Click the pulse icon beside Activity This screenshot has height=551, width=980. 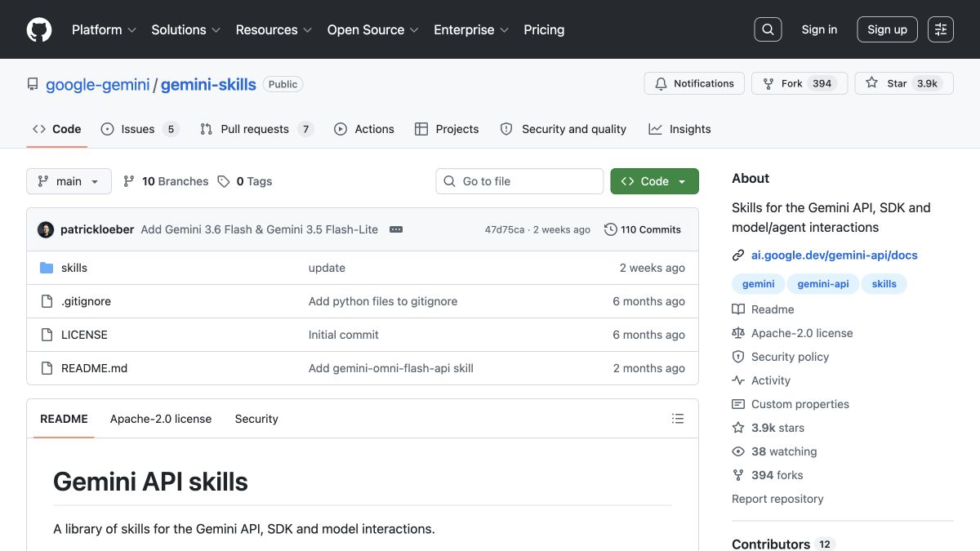[x=738, y=380]
